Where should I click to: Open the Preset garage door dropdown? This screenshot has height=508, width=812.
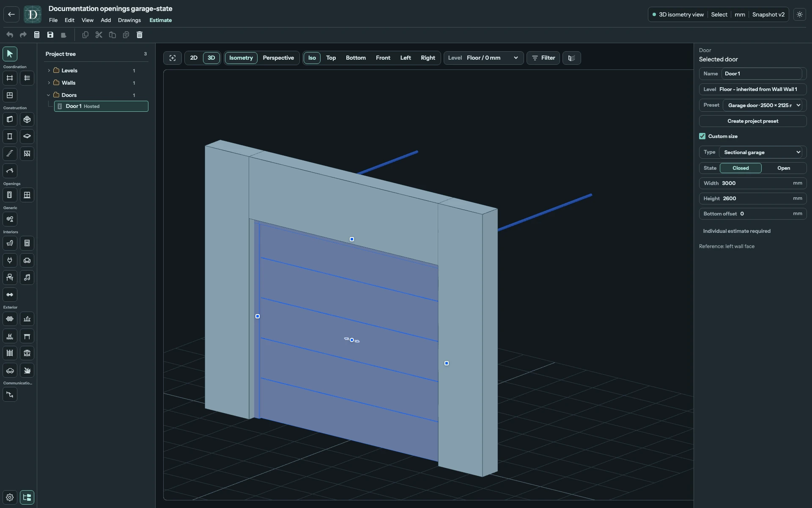763,105
